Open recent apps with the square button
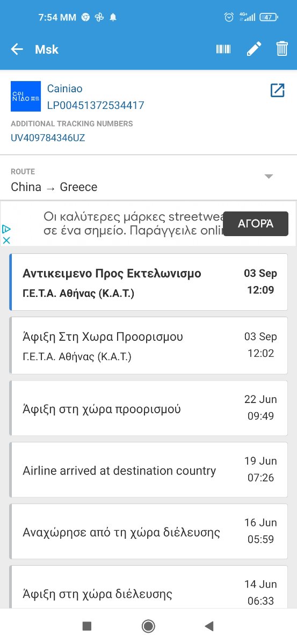This screenshot has width=297, height=644. [x=87, y=626]
